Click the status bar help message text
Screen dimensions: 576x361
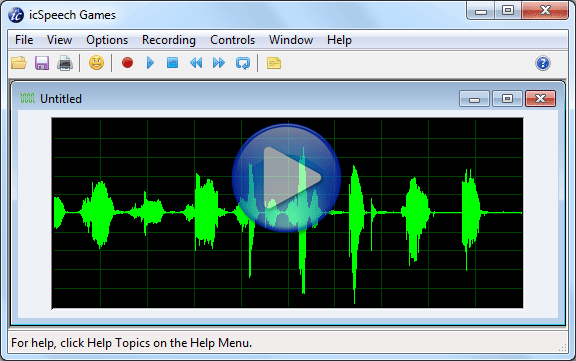click(x=132, y=343)
